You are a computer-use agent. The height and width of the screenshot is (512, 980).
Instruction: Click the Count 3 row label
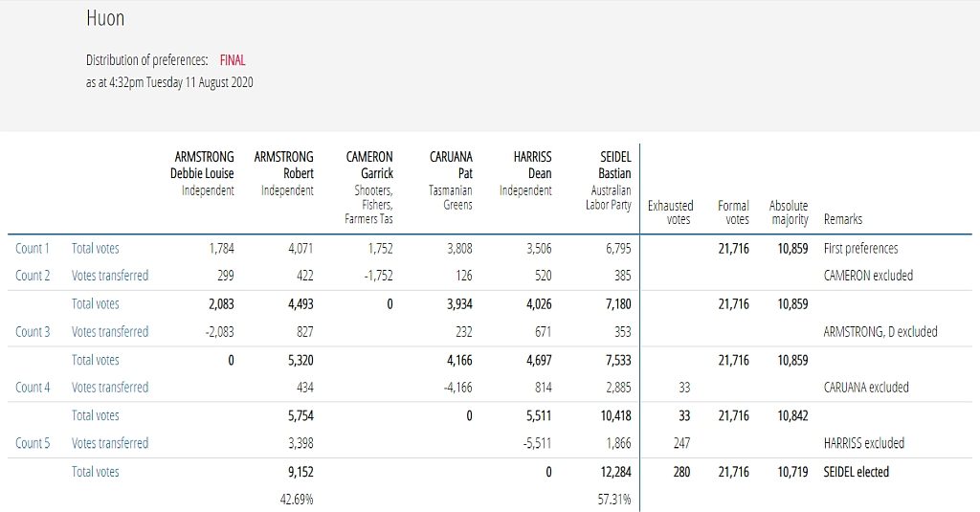[33, 332]
